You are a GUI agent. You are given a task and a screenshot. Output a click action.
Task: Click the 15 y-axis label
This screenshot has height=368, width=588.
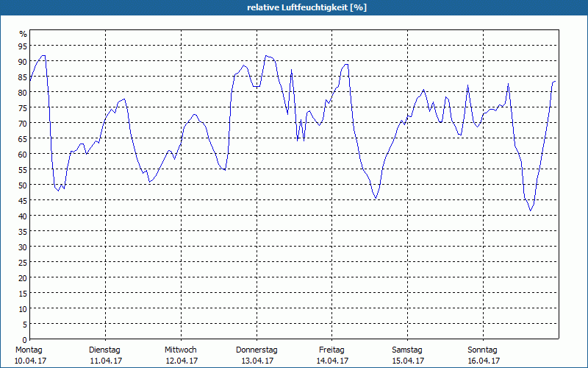pos(23,294)
